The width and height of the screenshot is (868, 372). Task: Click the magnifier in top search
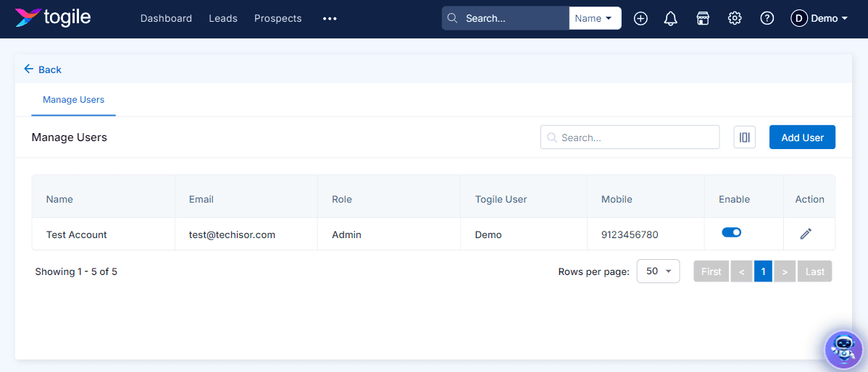coord(452,18)
